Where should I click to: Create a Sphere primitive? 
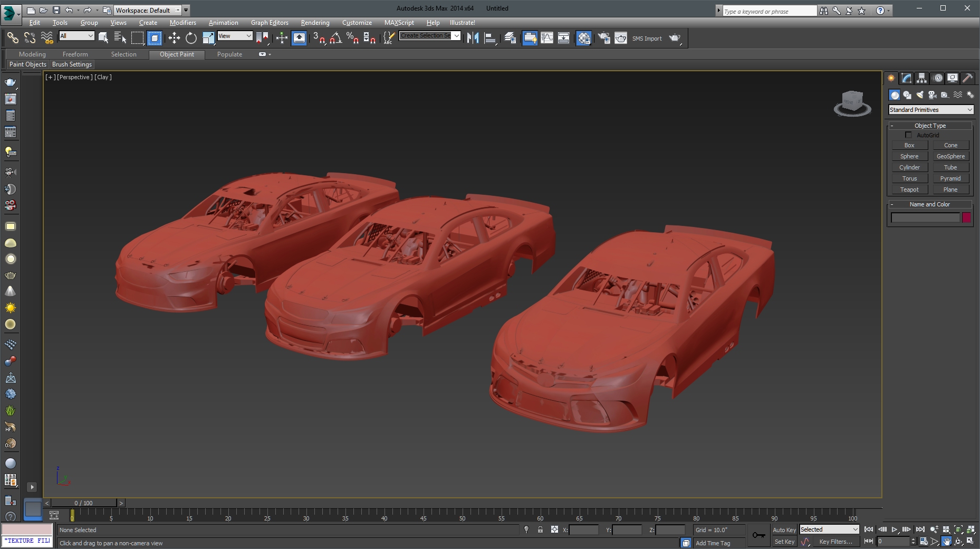point(909,156)
